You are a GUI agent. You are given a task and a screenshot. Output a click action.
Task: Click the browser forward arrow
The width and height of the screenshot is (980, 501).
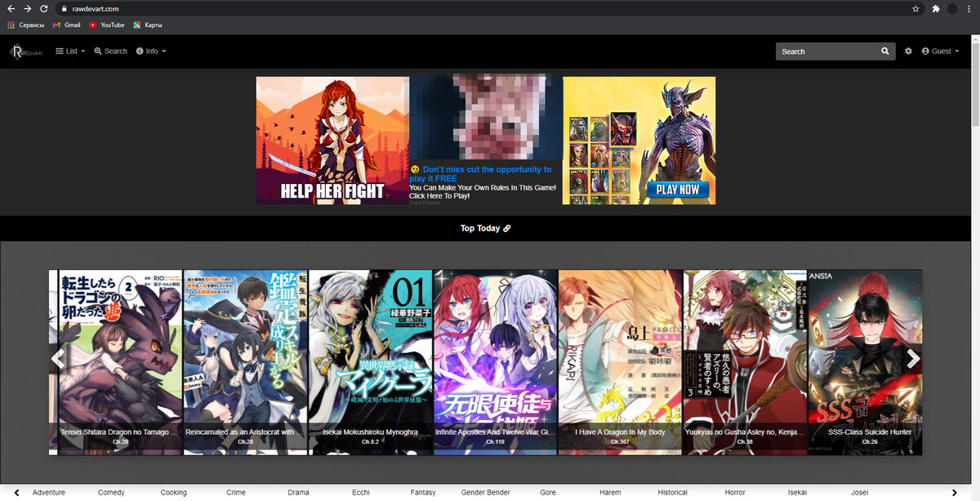coord(27,8)
